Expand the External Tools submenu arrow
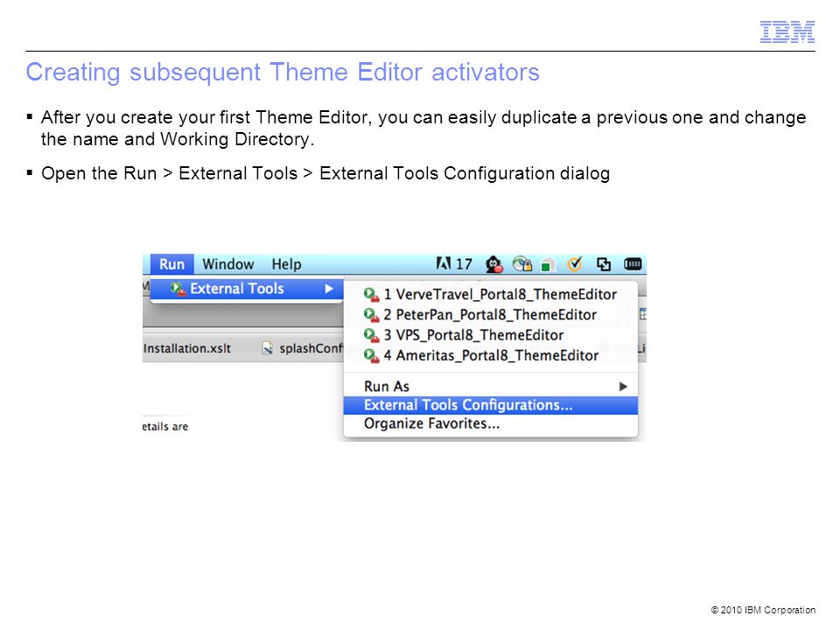Viewport: 840px width, 630px height. 329,290
